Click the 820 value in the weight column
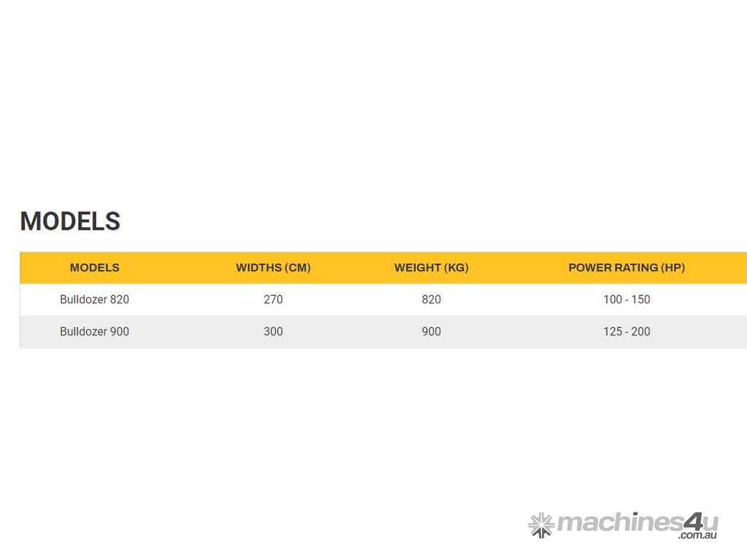Viewport: 747px width, 560px height. click(431, 300)
